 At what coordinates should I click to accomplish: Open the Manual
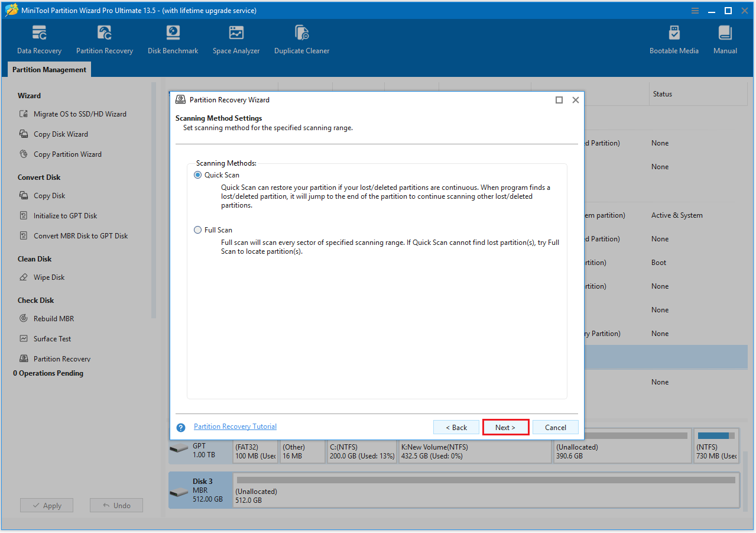tap(725, 38)
